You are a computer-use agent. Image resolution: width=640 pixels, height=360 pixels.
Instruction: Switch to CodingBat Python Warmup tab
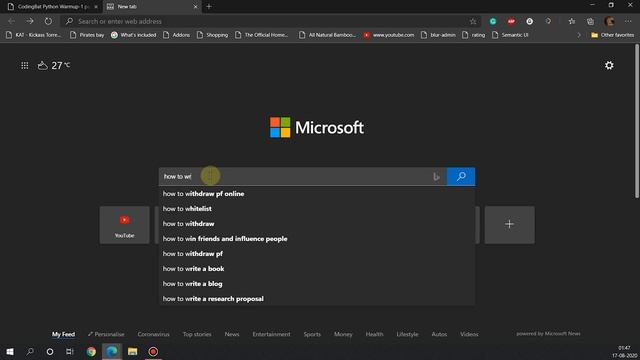point(52,7)
